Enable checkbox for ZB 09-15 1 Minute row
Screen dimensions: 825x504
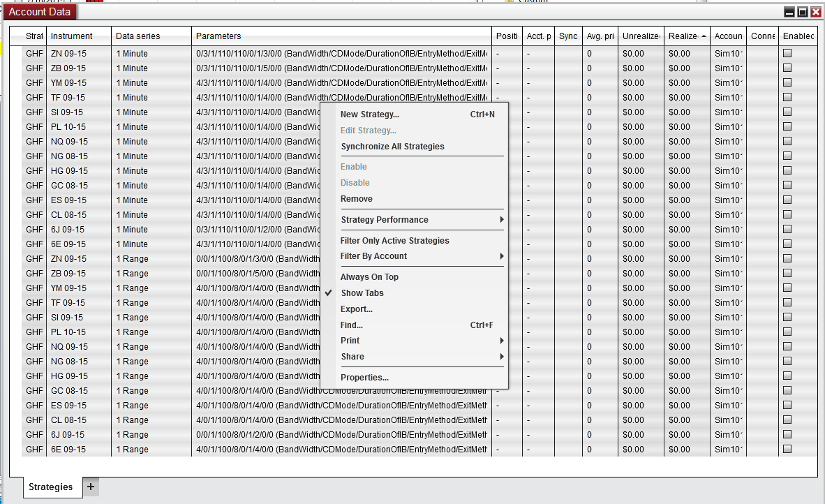787,68
